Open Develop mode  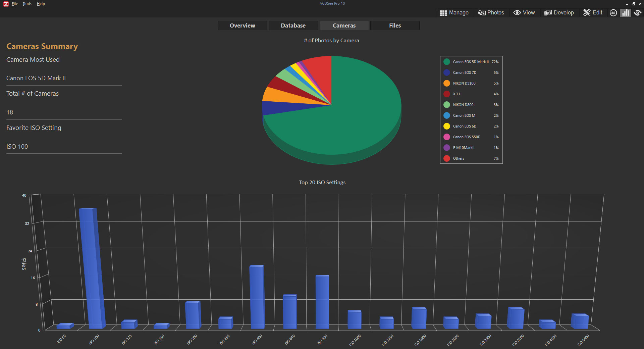pos(559,13)
